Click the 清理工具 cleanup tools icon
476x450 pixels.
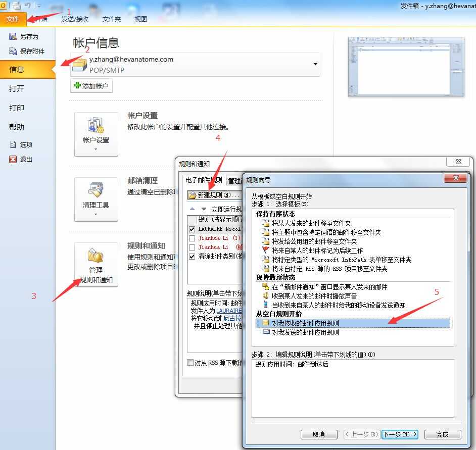(x=96, y=190)
